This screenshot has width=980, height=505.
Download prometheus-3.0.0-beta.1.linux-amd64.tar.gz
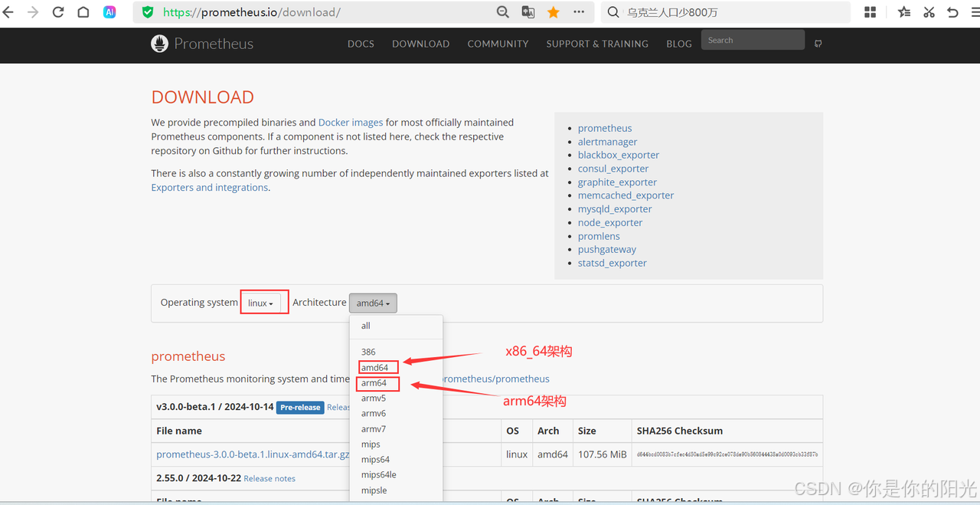coord(253,454)
